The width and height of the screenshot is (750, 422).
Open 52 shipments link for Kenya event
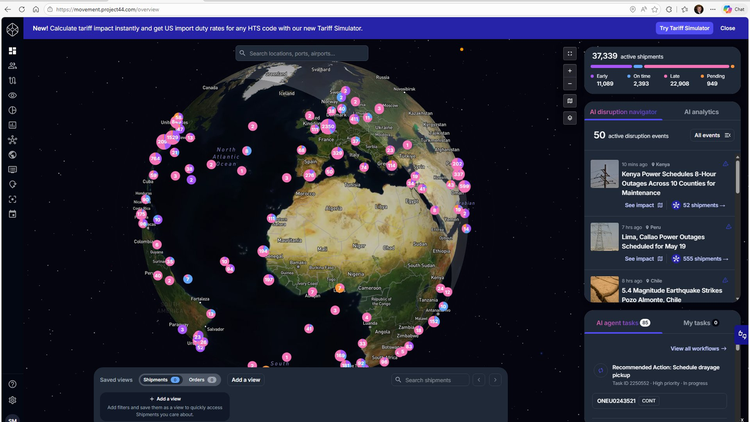tap(699, 205)
